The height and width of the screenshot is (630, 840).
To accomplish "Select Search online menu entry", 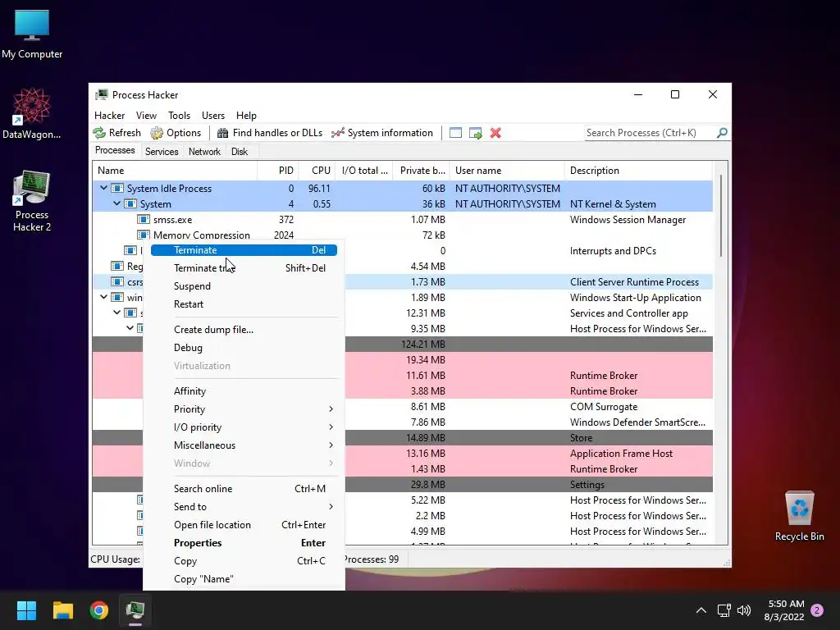I will (244, 489).
